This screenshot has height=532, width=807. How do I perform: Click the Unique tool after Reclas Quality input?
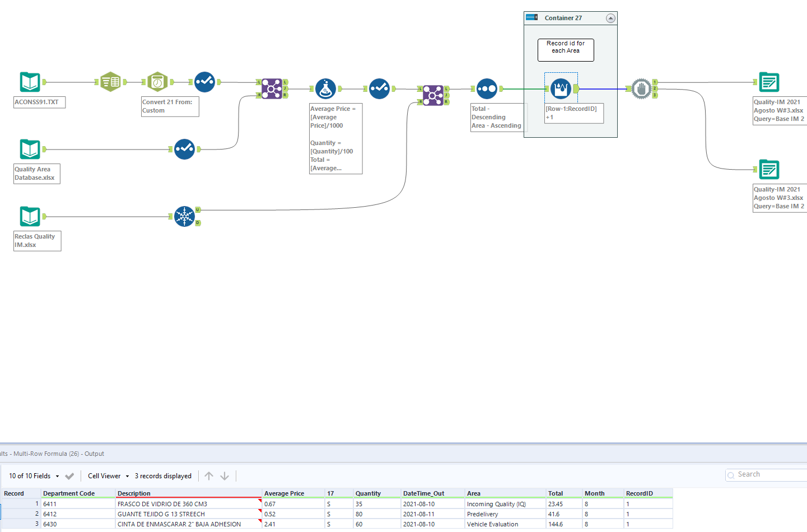point(185,217)
